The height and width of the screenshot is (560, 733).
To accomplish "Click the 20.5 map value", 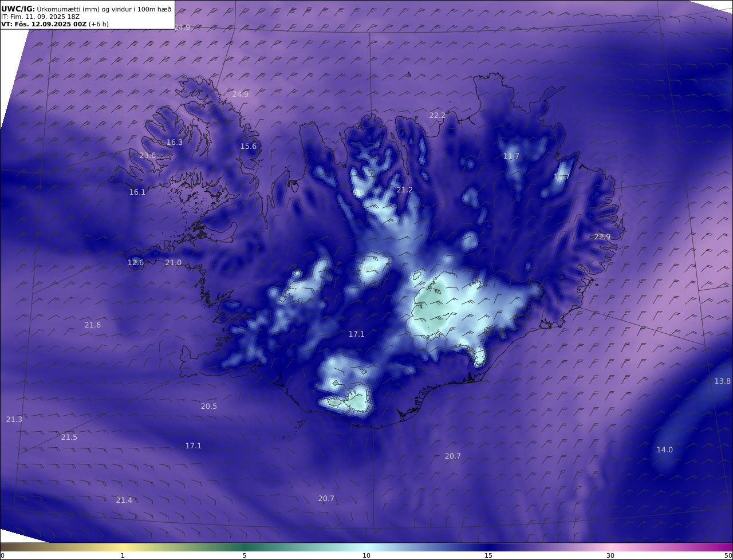I will (x=208, y=406).
